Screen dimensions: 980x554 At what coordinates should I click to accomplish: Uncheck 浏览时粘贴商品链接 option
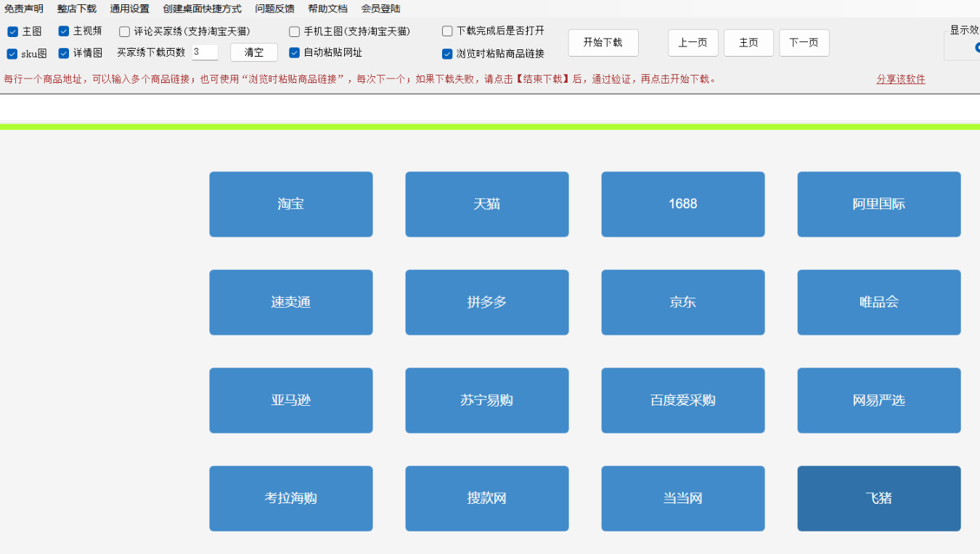[447, 54]
